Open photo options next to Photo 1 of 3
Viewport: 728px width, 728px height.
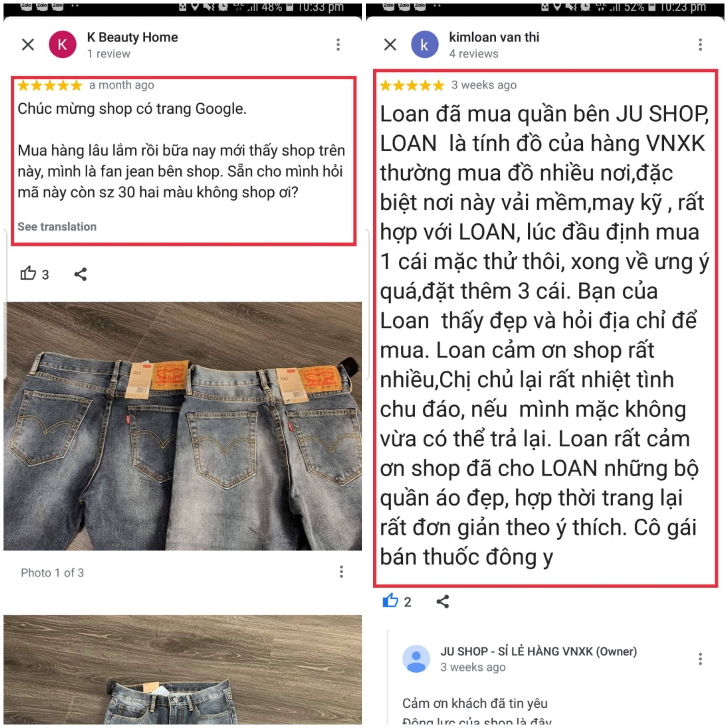[341, 572]
